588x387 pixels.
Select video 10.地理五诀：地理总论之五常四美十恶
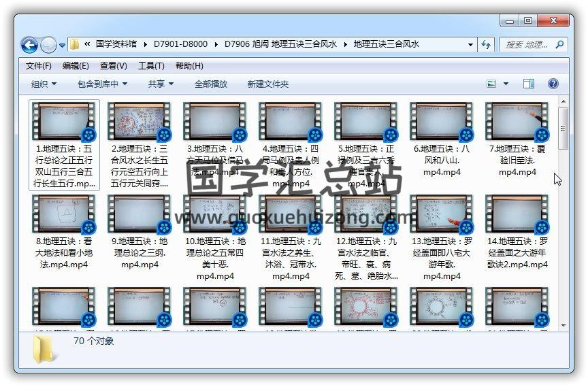[215, 237]
